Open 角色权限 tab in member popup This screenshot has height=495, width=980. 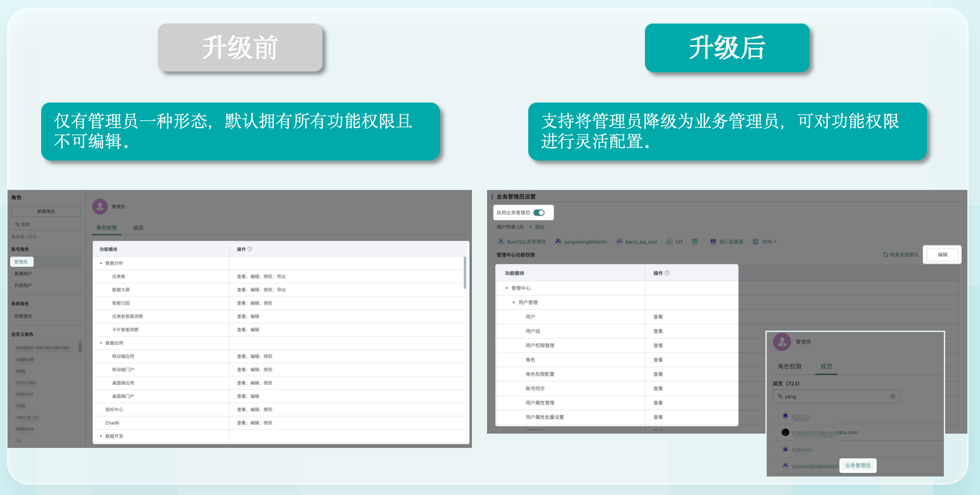[789, 366]
